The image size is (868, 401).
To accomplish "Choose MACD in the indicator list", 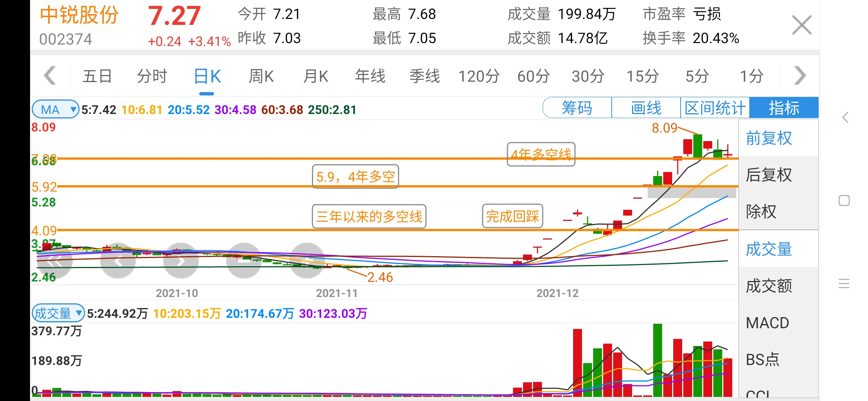I will pos(779,323).
